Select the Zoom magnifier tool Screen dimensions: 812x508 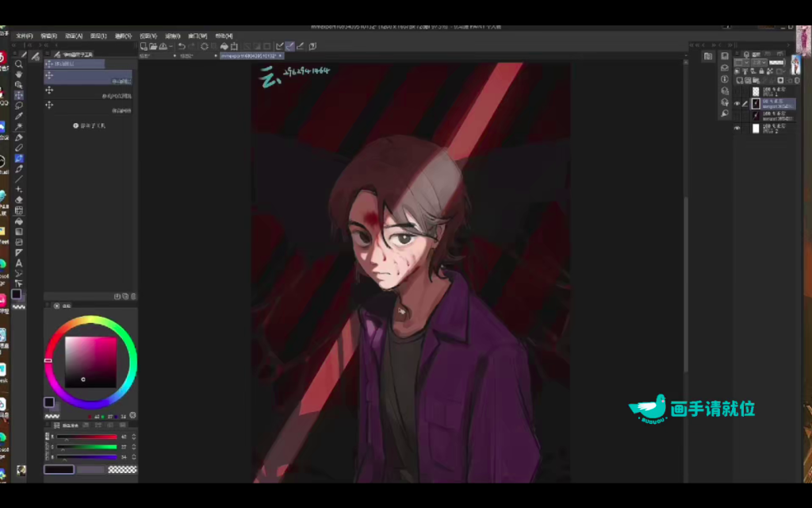[x=19, y=64]
